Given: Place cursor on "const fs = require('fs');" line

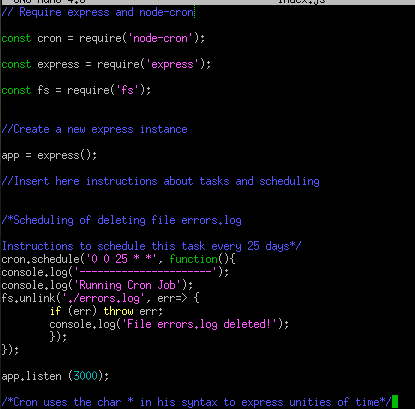Looking at the screenshot, I should click(x=76, y=90).
